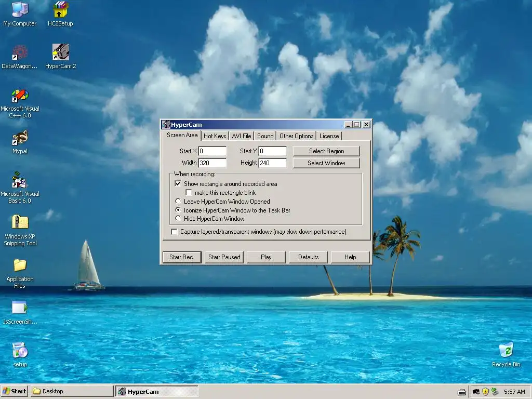Viewport: 532px width, 399px height.
Task: Choose Leave HyperCam Window Opened option
Action: coord(178,201)
